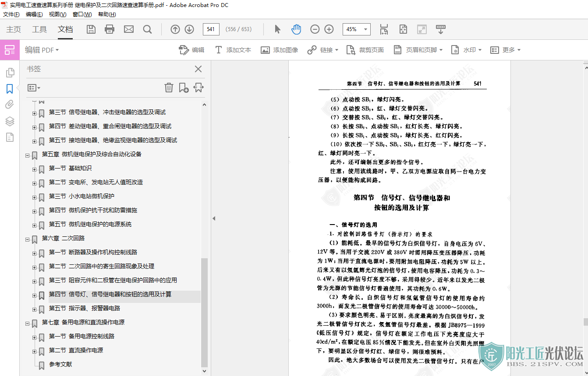
Task: Collapse navigation pane with divider arrow
Action: coord(214,218)
